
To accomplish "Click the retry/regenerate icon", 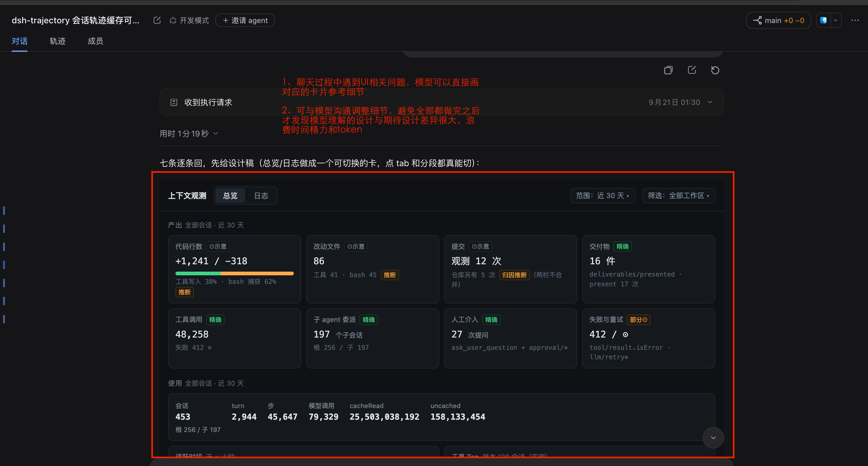I will pyautogui.click(x=715, y=70).
